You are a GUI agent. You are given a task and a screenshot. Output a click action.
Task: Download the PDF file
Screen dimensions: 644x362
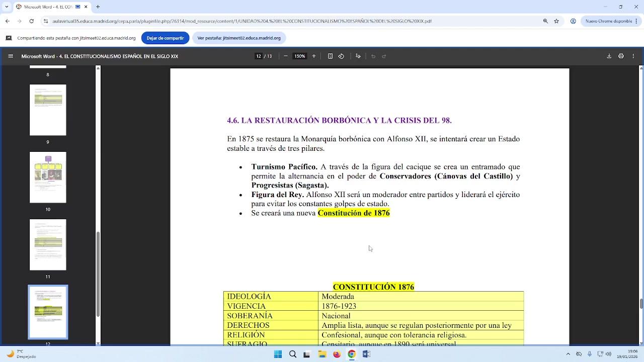609,56
